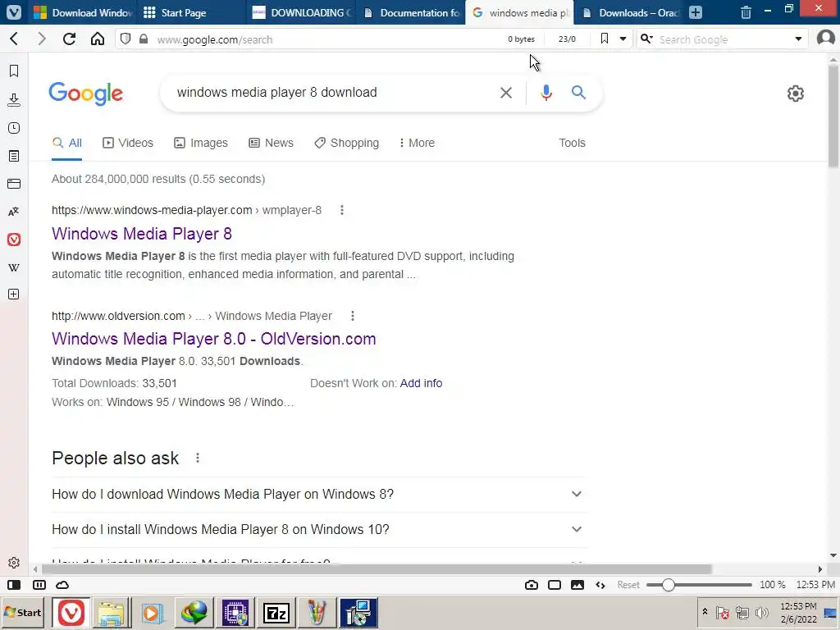Open the Wikipedia web panel
Image resolution: width=840 pixels, height=630 pixels.
pos(14,267)
